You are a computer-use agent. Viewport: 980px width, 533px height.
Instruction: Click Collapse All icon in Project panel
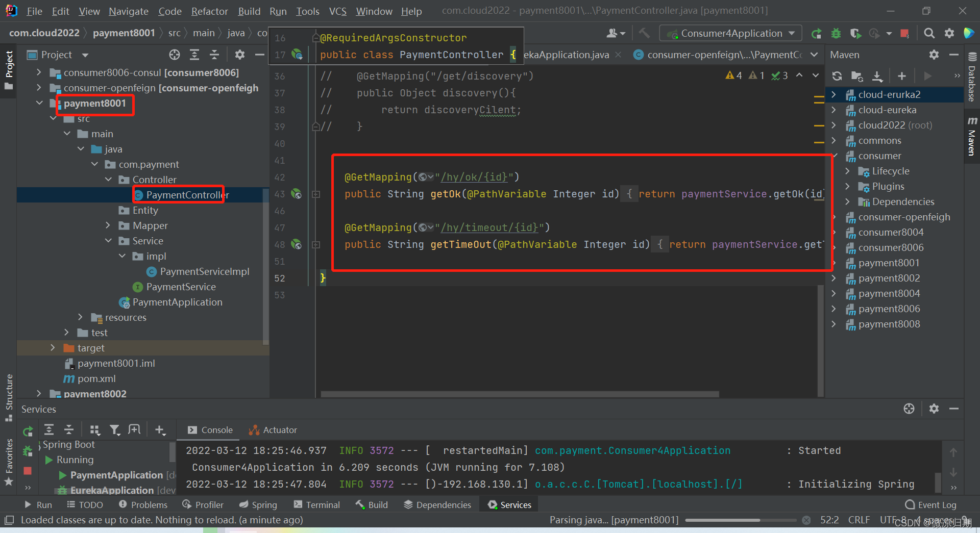click(x=214, y=55)
